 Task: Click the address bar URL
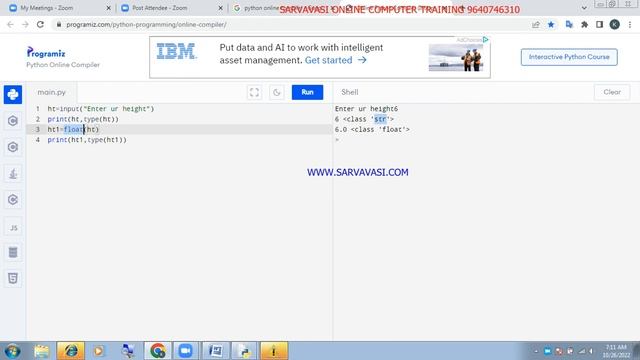click(x=146, y=24)
